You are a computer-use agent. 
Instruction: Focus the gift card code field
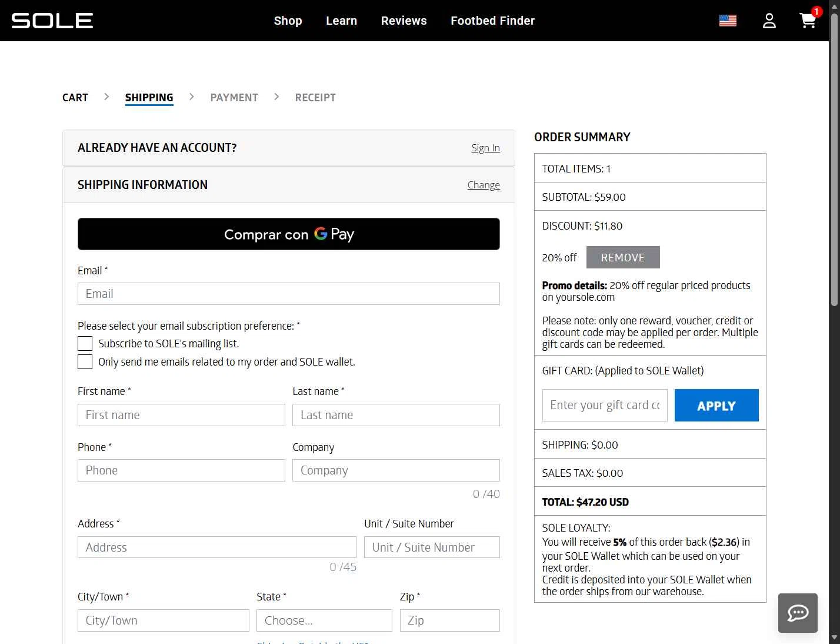[605, 405]
